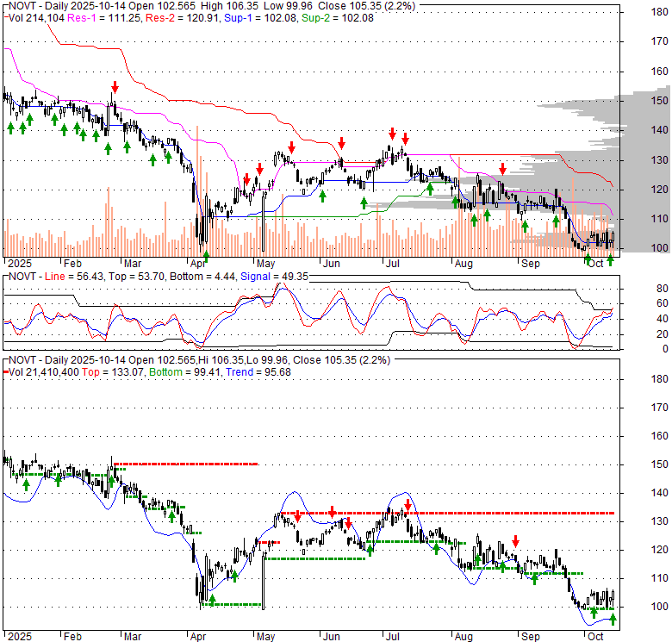Viewport: 672px width, 642px height.
Task: Click the Vol 21,410,400 text on the bottom chart
Action: coord(44,372)
